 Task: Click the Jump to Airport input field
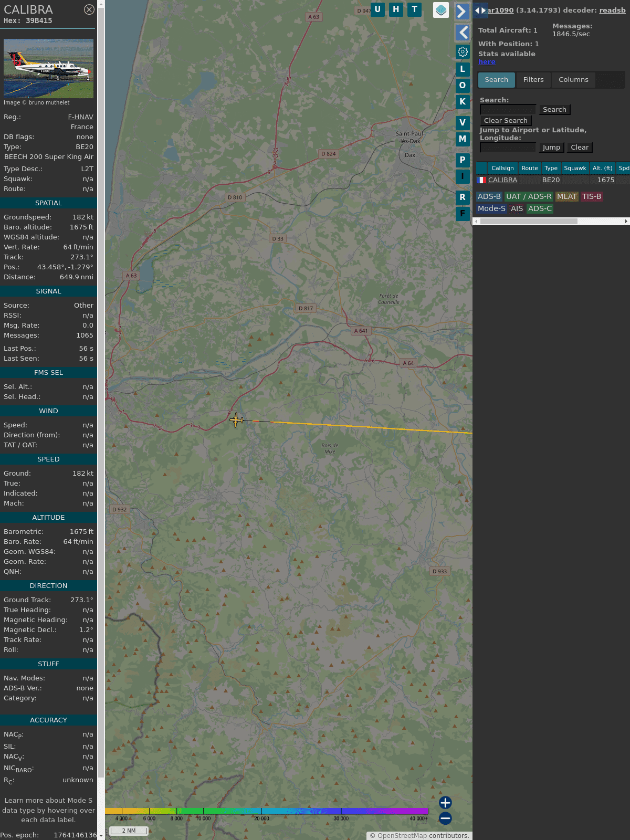pyautogui.click(x=508, y=148)
